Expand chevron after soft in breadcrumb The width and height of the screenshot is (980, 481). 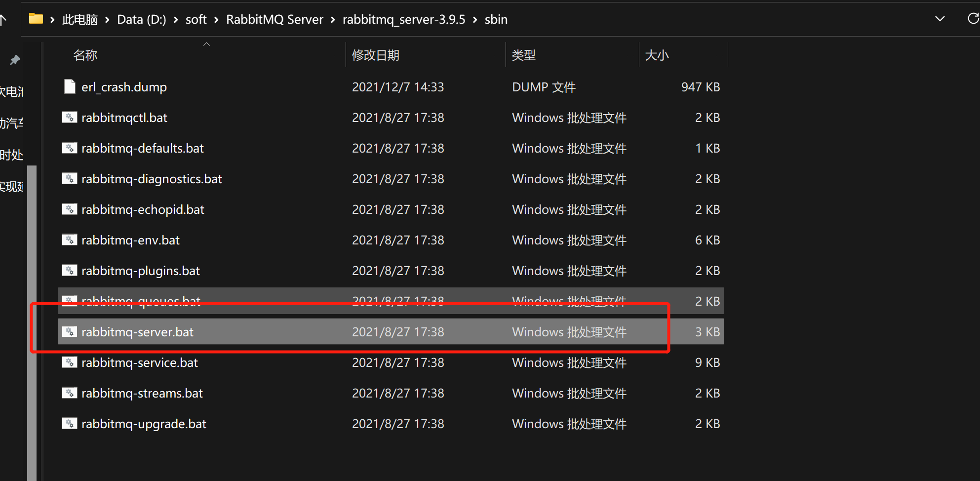coord(216,20)
